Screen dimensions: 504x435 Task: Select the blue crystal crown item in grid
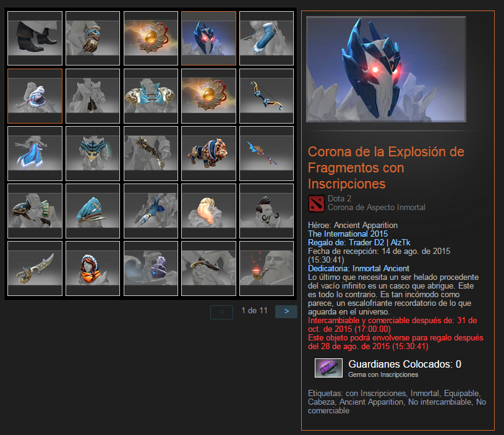[x=208, y=38]
